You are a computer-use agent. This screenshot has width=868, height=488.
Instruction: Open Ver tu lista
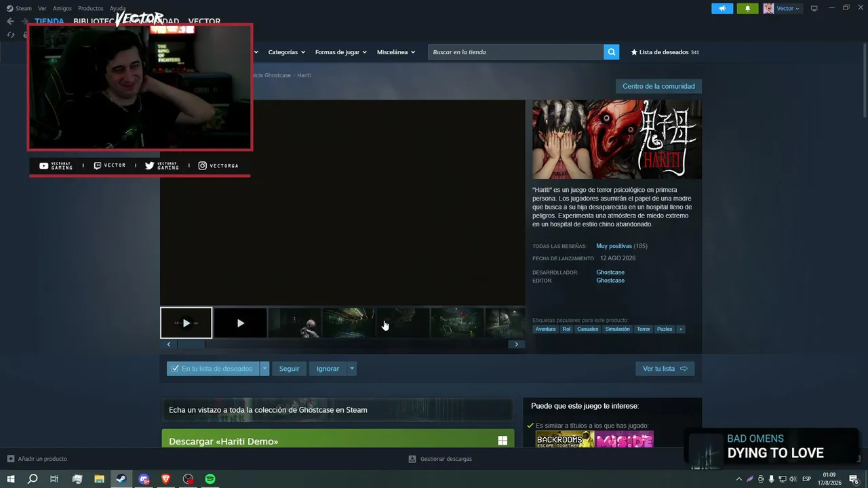coord(665,369)
